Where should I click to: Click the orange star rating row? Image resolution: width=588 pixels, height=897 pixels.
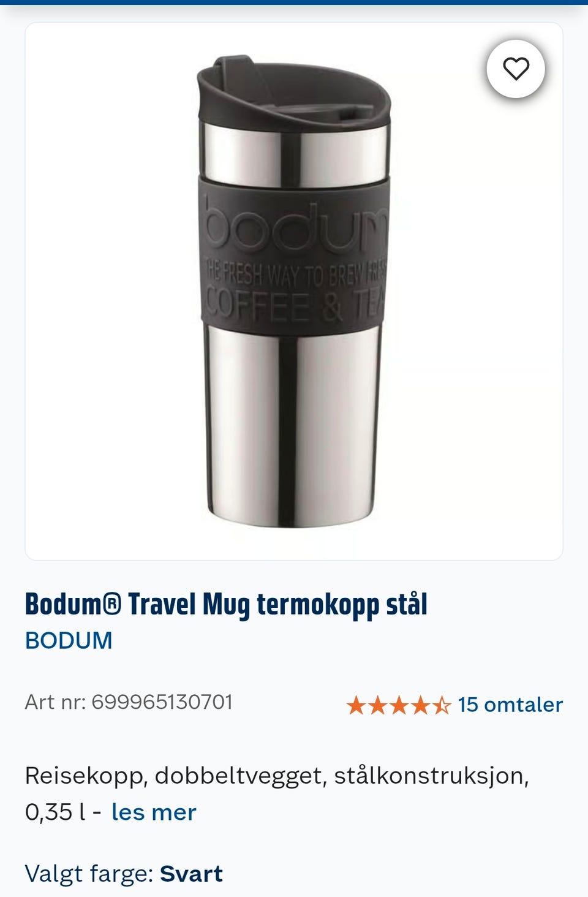coord(399,705)
